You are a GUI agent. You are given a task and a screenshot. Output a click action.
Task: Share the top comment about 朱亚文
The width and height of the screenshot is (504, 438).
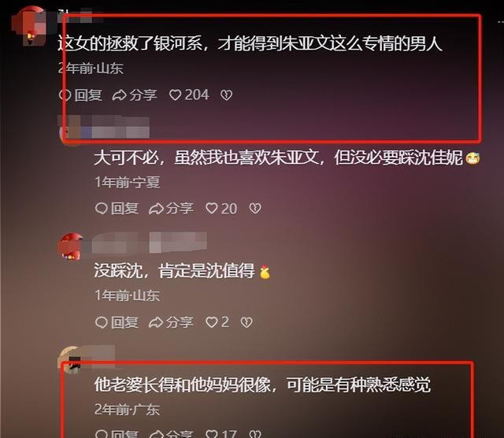point(135,95)
